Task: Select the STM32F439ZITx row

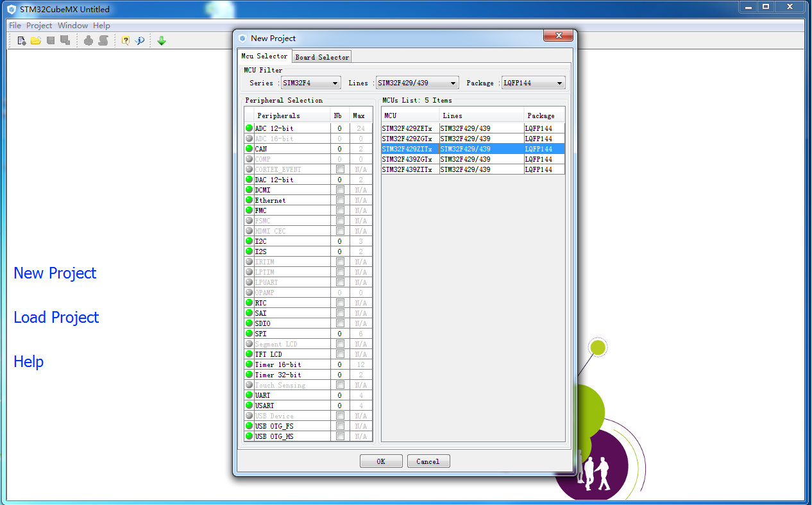Action: pyautogui.click(x=473, y=169)
